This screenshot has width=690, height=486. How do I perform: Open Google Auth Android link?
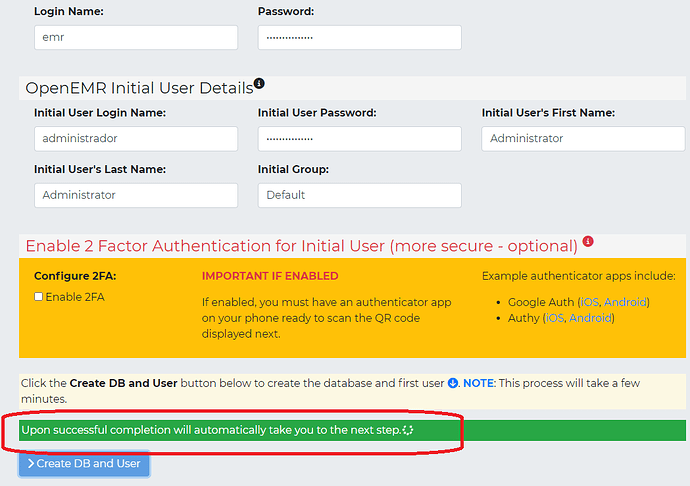(624, 302)
